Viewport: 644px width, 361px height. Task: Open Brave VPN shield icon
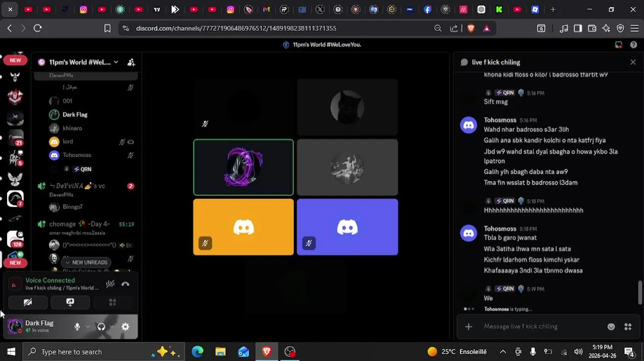pos(620,29)
